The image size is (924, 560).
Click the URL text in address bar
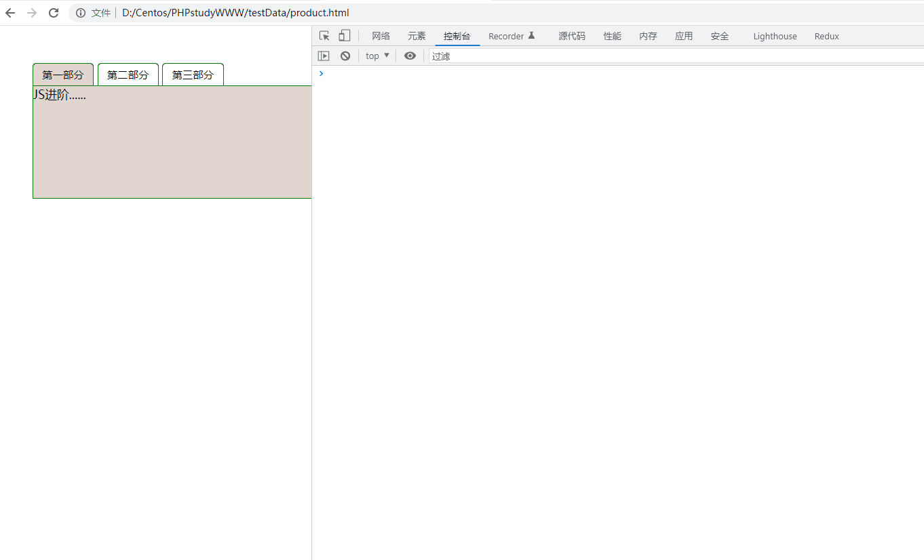(235, 13)
